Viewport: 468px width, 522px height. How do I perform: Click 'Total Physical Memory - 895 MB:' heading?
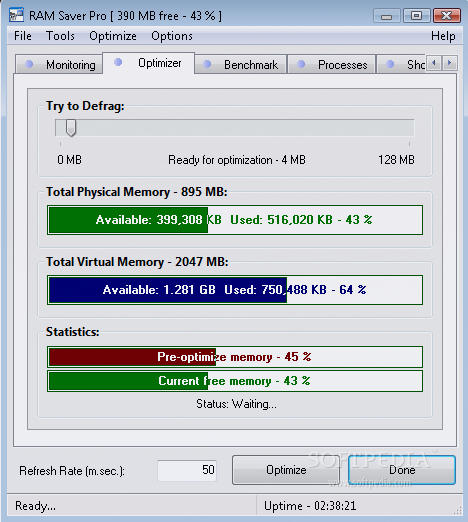coord(137,192)
